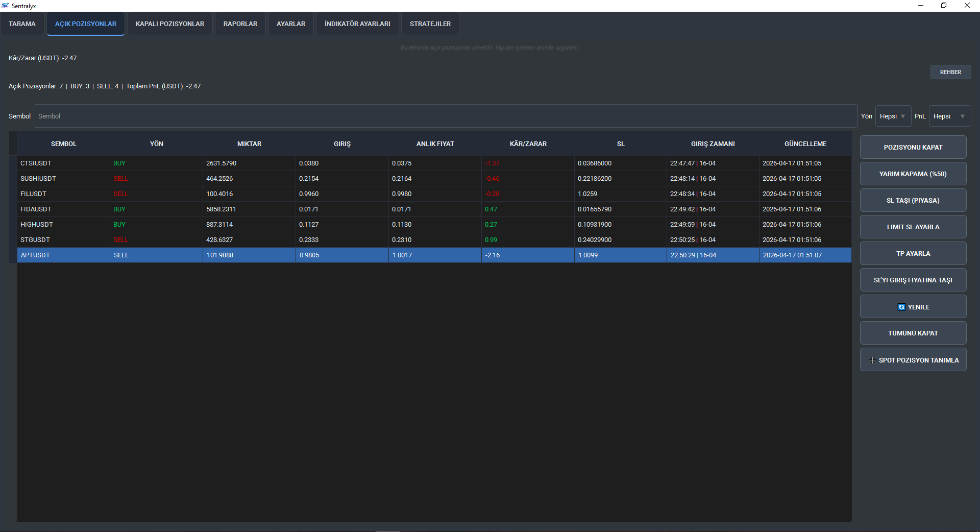Click YARIM KAPAMA (%50) button
Screen dimensions: 980x532
coord(913,174)
